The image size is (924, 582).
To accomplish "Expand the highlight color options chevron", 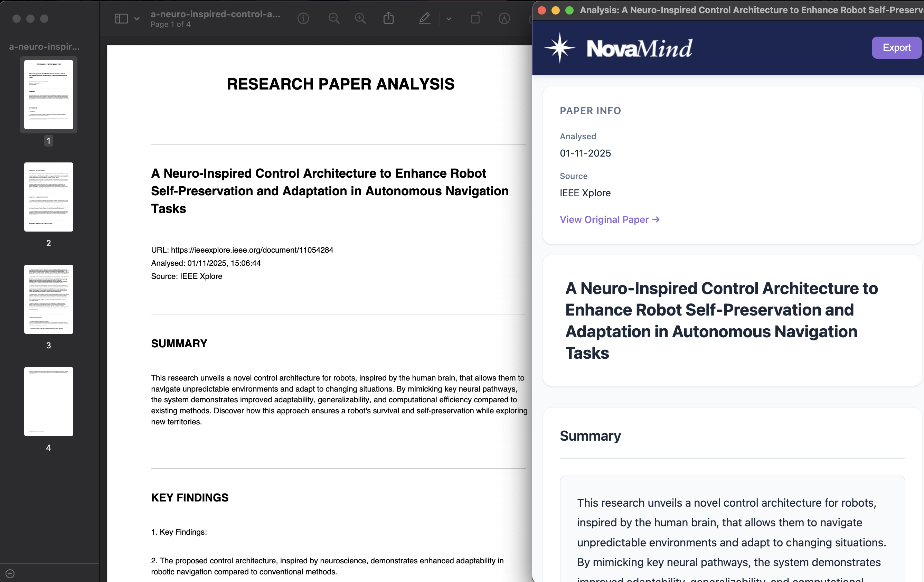I will click(449, 18).
